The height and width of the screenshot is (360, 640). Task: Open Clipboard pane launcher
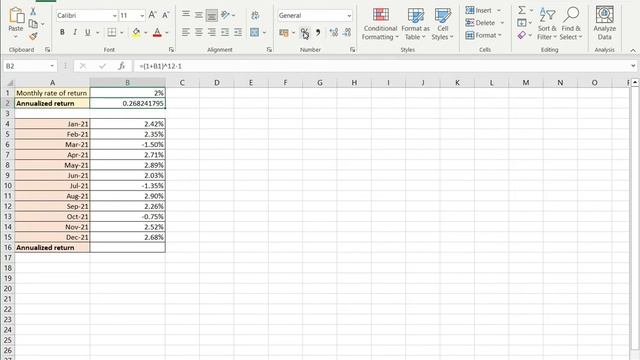click(47, 49)
